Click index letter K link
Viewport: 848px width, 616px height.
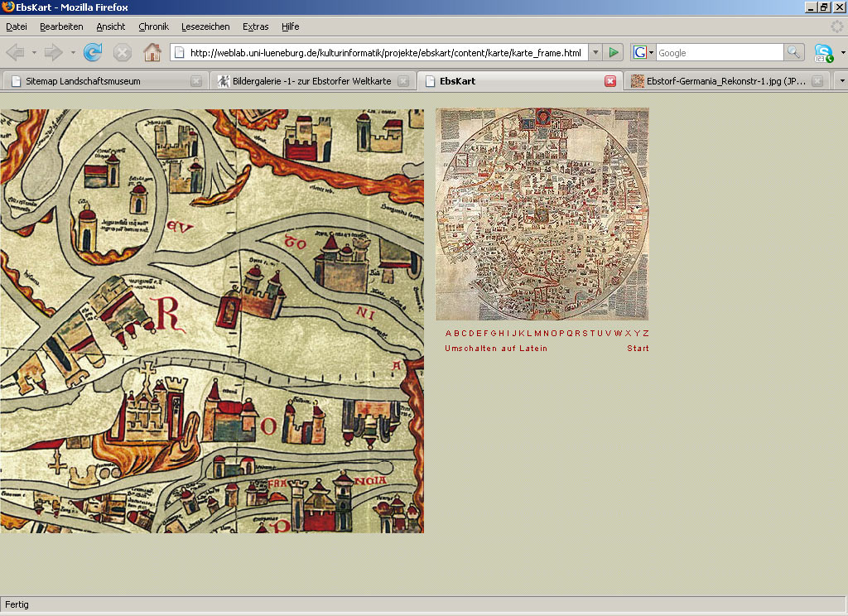(x=522, y=333)
